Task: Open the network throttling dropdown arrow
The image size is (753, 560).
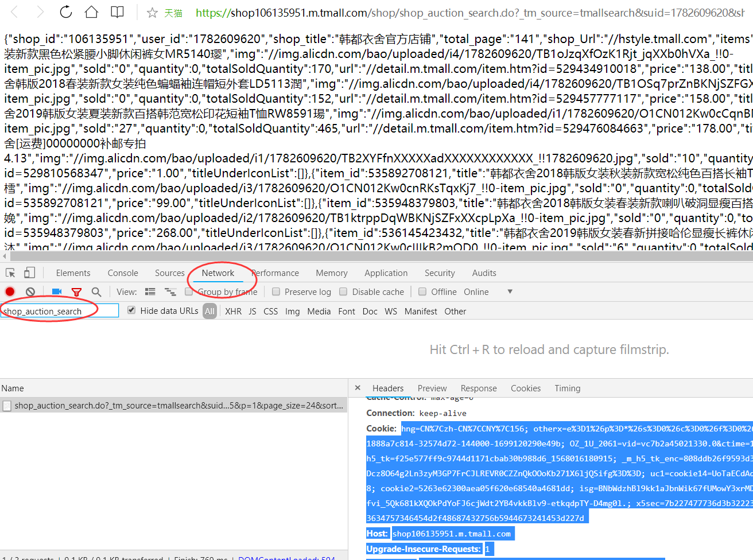Action: pos(510,291)
